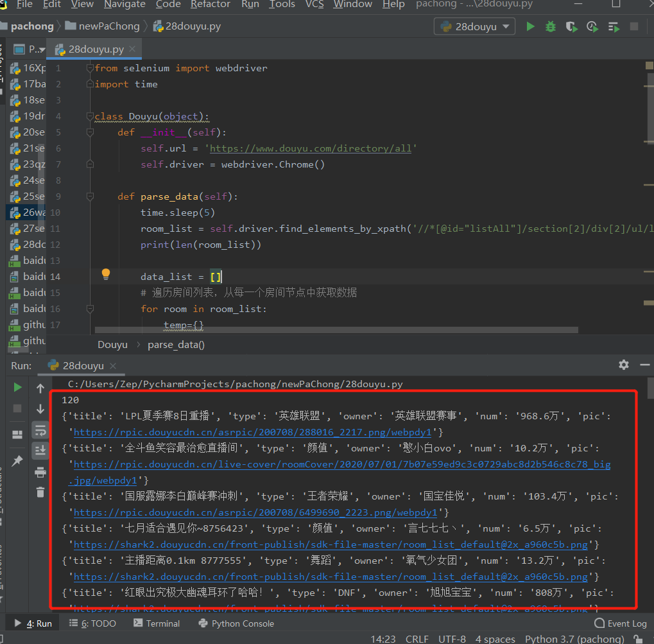The width and height of the screenshot is (654, 644).
Task: Open the Edit menu
Action: (52, 4)
